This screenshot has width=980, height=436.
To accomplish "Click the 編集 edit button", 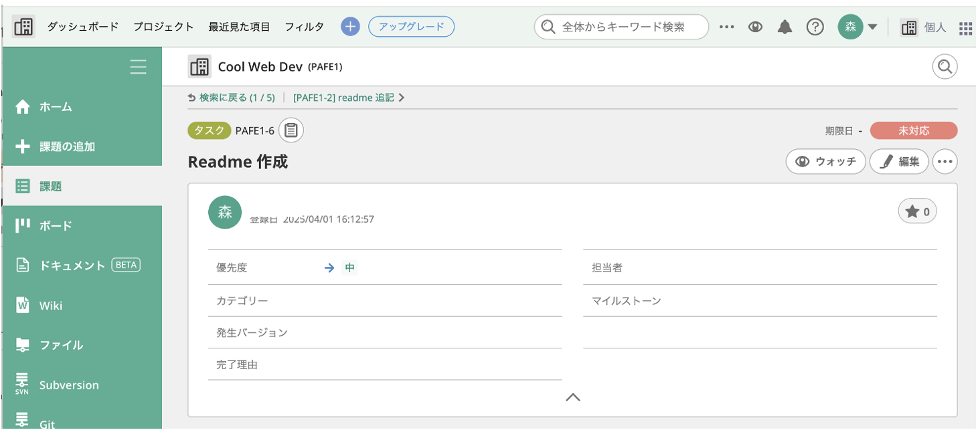I will 899,161.
